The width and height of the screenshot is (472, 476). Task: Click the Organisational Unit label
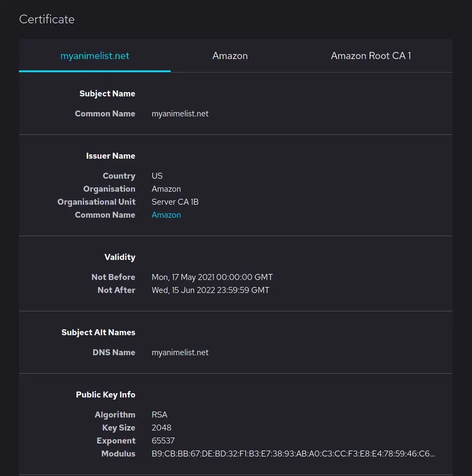point(96,202)
